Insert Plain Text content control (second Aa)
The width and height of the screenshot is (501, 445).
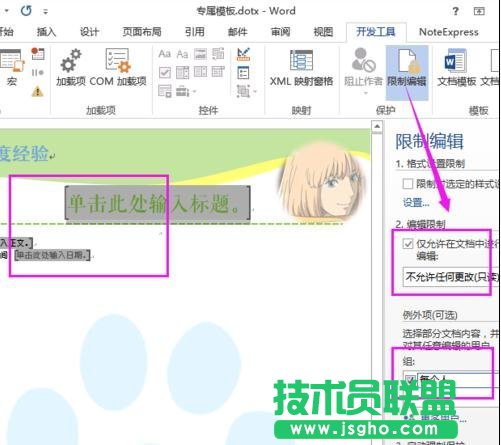tap(182, 54)
